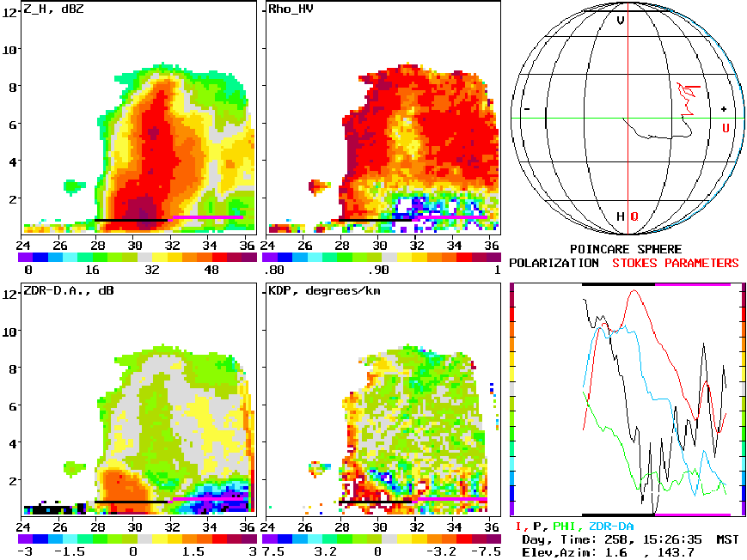The width and height of the screenshot is (747, 560).
Task: Click the magenta range segment in ZDR panel
Action: [210, 498]
